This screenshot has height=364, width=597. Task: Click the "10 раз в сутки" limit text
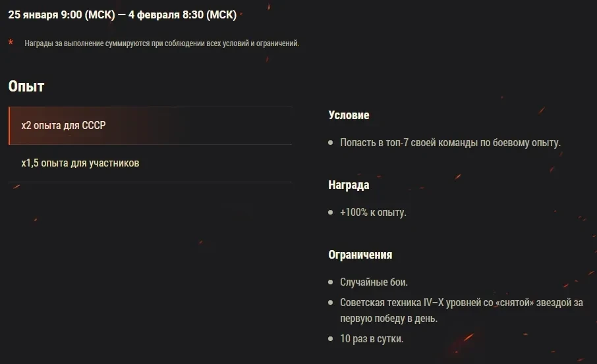(372, 339)
